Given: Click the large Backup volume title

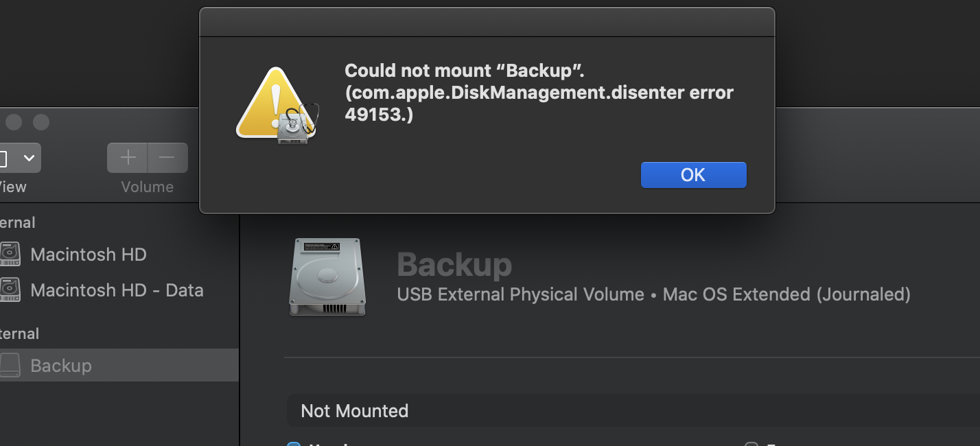Looking at the screenshot, I should pos(454,265).
